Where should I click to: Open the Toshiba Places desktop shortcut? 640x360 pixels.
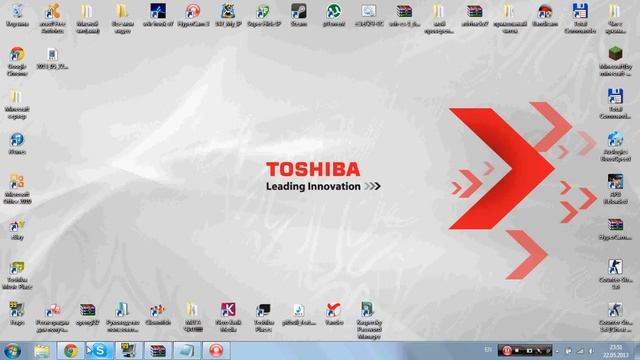(263, 317)
